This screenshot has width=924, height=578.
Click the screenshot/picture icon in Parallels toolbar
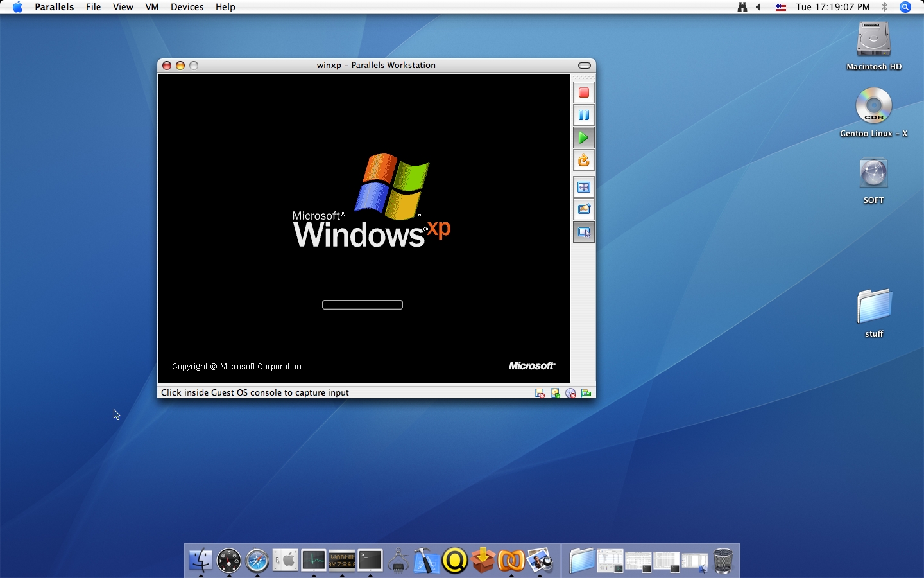(x=584, y=209)
